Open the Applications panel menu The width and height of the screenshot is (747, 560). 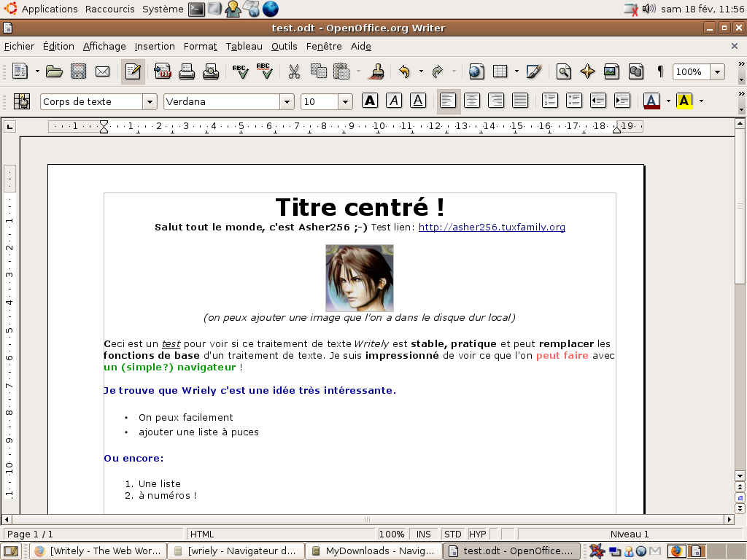[x=50, y=9]
